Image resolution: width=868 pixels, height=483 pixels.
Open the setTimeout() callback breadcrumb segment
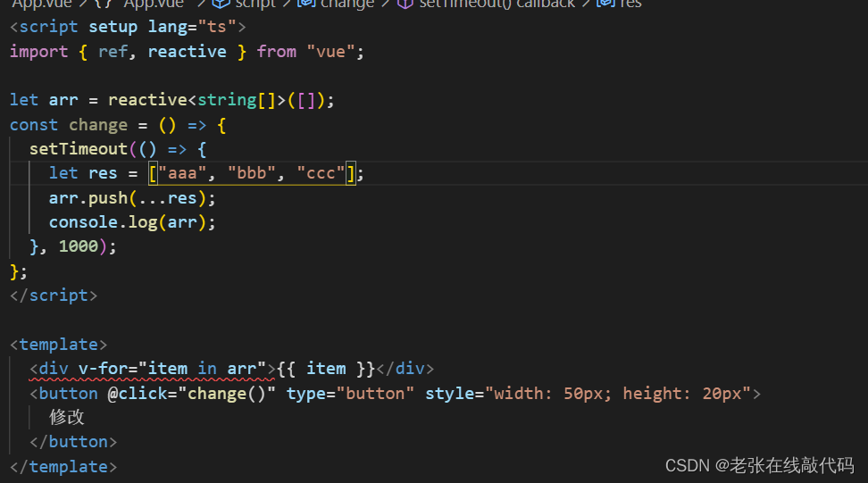(497, 4)
